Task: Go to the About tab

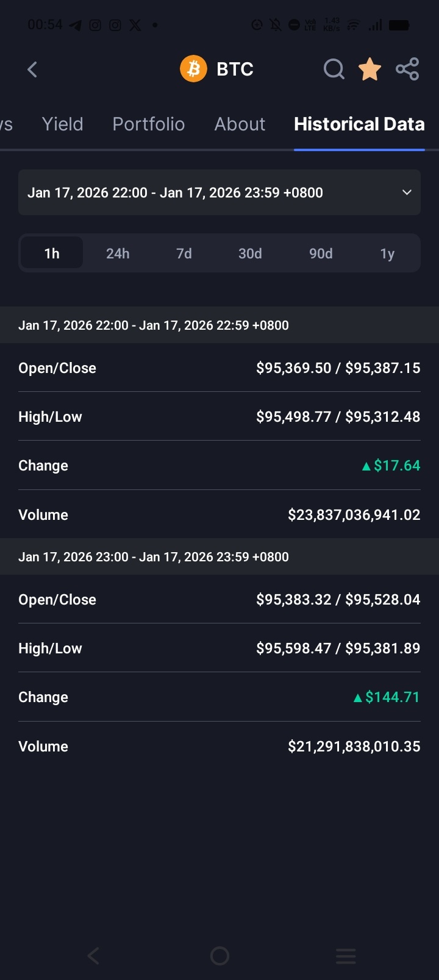Action: (240, 124)
